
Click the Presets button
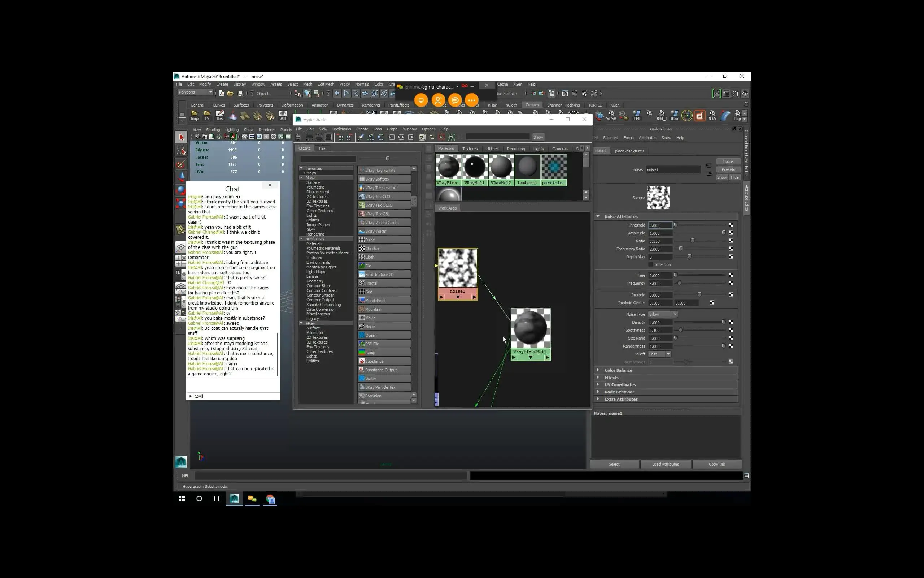point(728,169)
